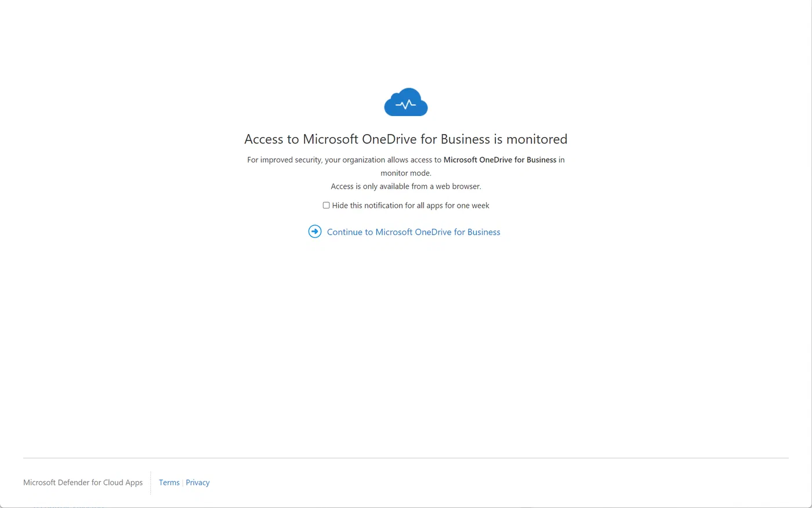Viewport: 812px width, 508px height.
Task: Select text Access is only available from a web browser
Action: point(406,186)
